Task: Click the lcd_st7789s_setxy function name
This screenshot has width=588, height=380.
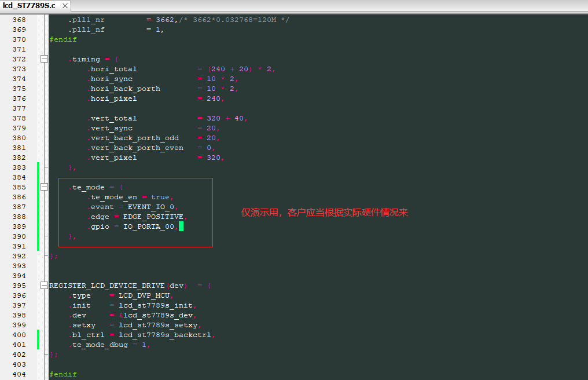Action: (158, 325)
